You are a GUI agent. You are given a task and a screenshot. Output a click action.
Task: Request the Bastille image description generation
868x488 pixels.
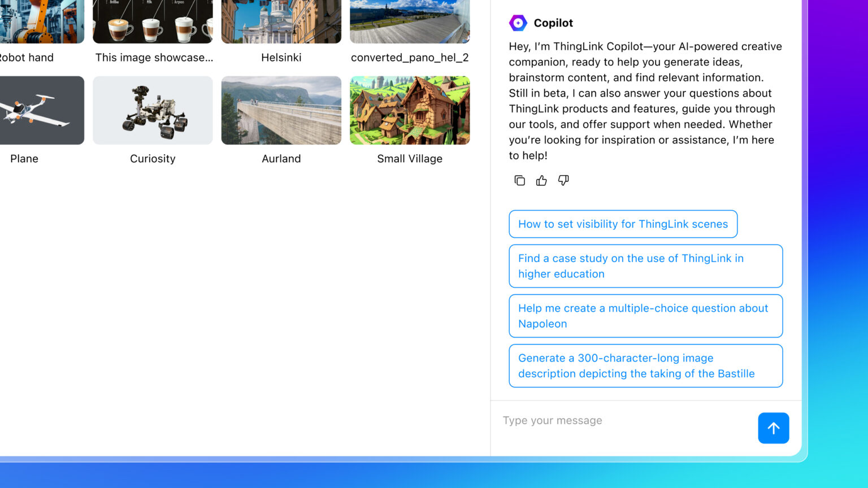coord(645,365)
